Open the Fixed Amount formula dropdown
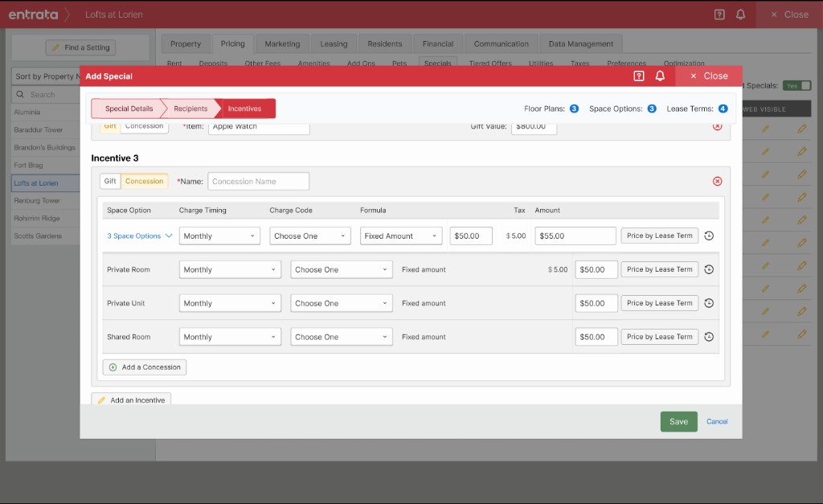 click(401, 236)
